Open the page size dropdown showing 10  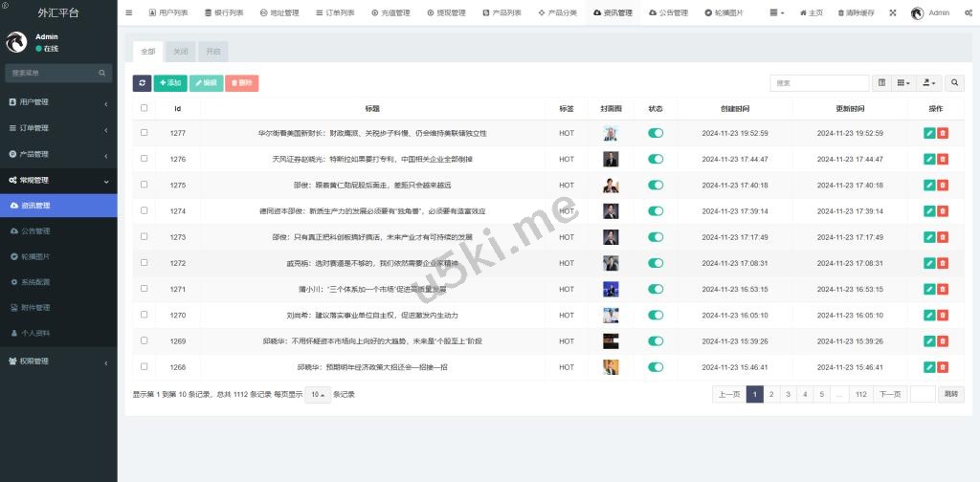pyautogui.click(x=318, y=394)
